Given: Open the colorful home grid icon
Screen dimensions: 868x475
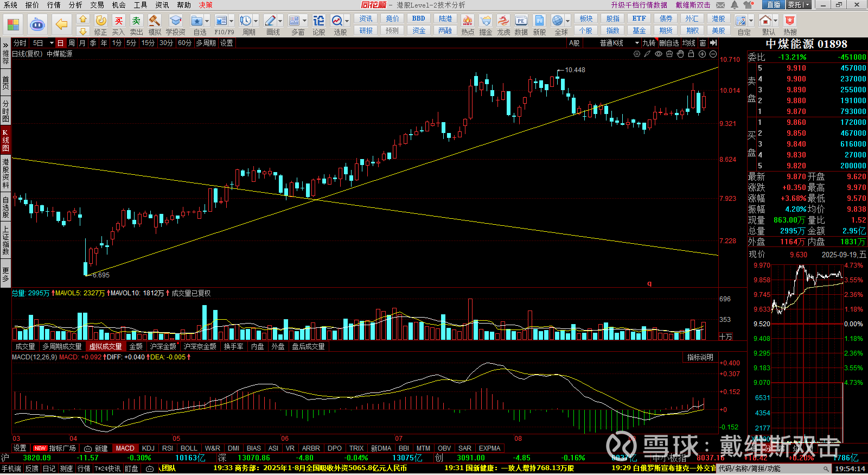Looking at the screenshot, I should tap(13, 24).
